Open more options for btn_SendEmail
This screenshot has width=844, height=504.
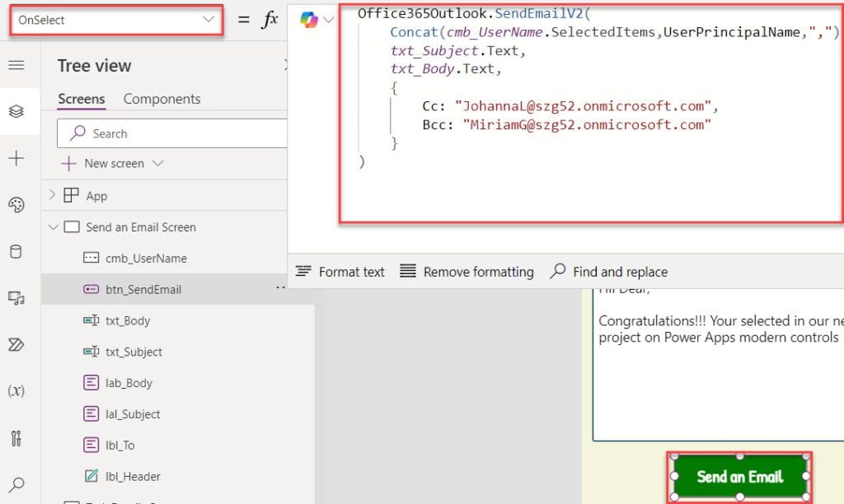[280, 288]
